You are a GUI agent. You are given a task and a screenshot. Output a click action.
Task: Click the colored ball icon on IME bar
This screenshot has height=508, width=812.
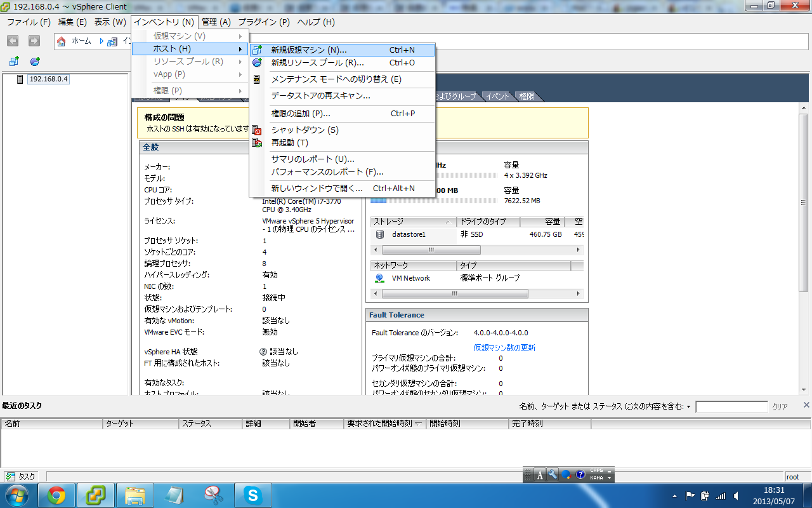coord(566,474)
